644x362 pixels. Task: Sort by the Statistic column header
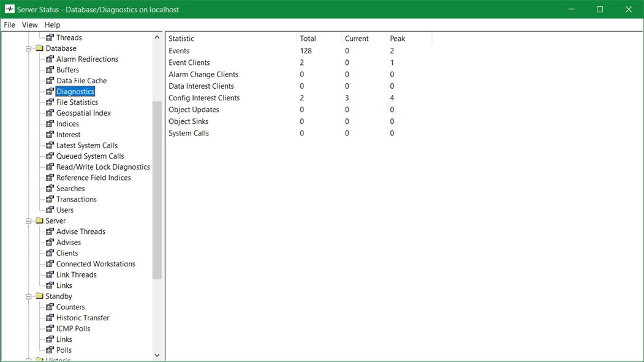pos(231,39)
